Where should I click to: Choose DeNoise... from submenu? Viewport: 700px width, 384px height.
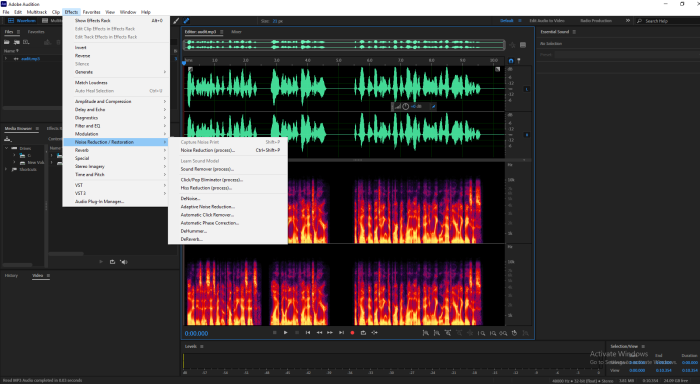pyautogui.click(x=228, y=199)
